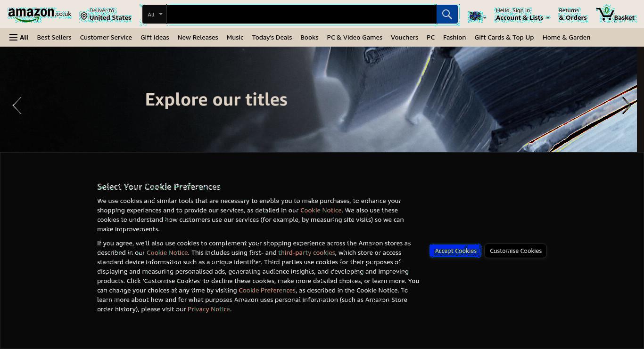Go to next banner slide arrow

[627, 106]
